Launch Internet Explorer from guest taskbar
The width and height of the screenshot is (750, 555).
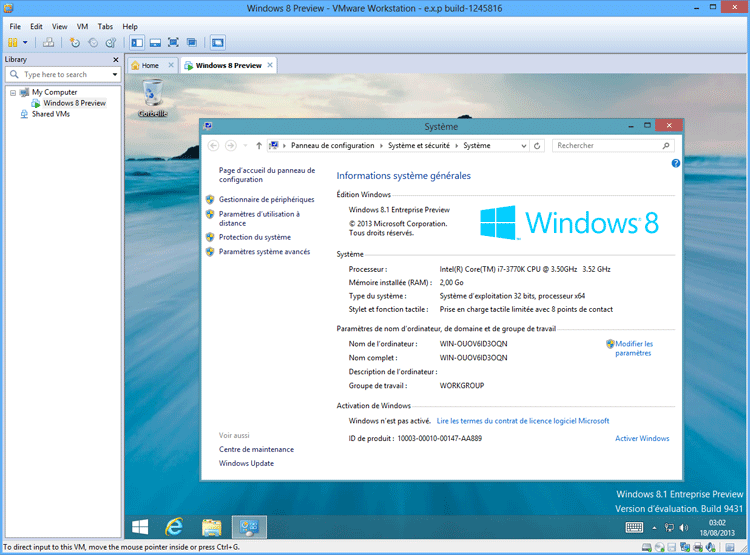click(x=175, y=527)
